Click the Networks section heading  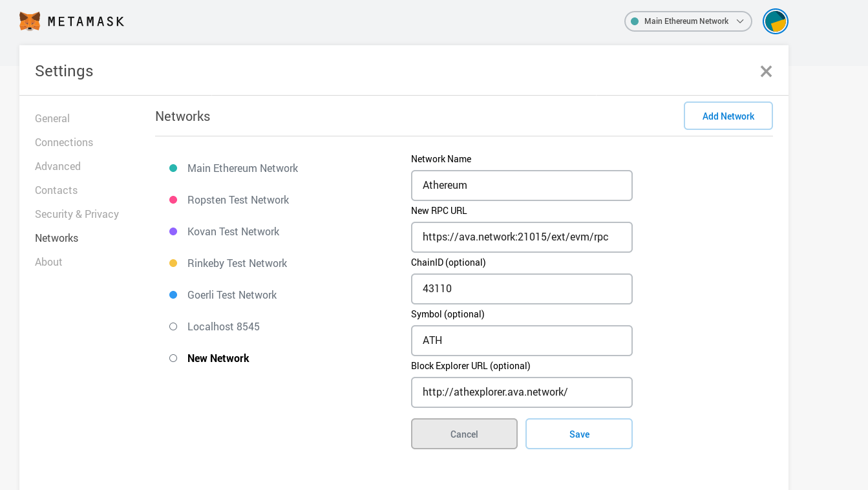pos(182,116)
